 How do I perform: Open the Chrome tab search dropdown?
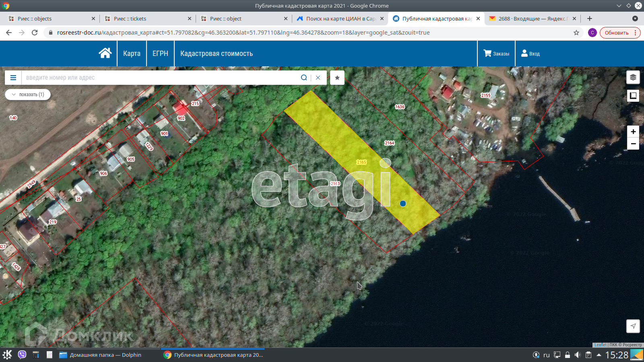(x=635, y=19)
